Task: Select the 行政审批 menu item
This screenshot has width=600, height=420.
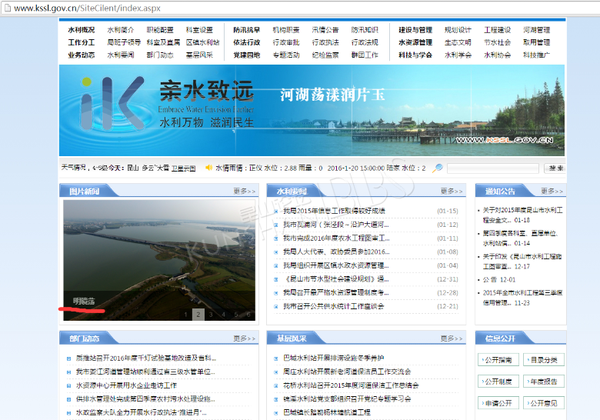Action: (286, 42)
